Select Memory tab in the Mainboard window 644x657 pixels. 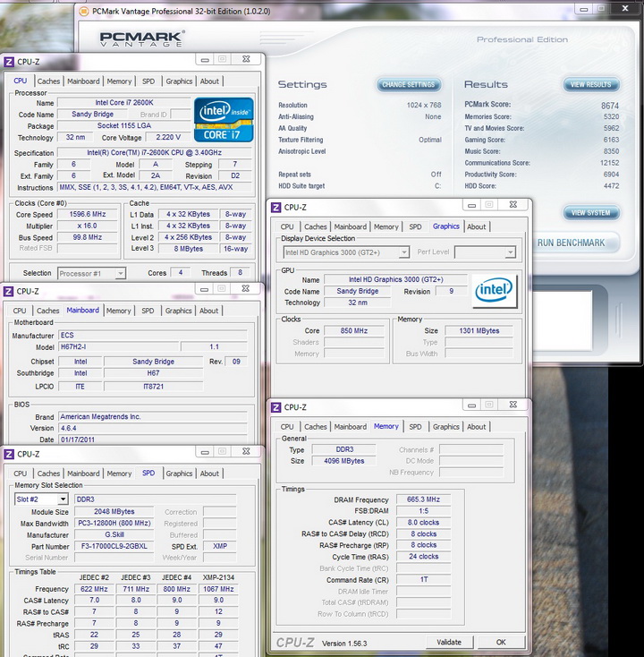118,311
